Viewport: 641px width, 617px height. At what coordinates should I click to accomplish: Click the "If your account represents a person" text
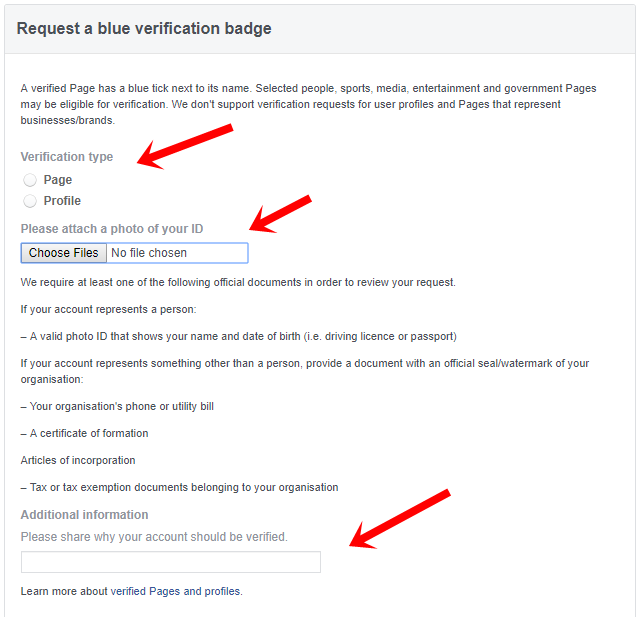pos(108,309)
